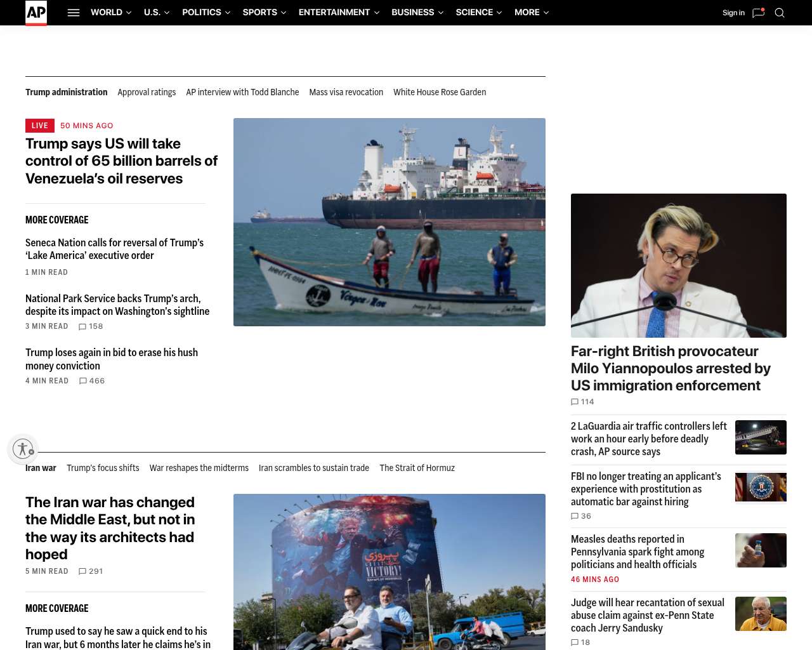Open the Trump administration topic
This screenshot has width=812, height=650.
[67, 92]
